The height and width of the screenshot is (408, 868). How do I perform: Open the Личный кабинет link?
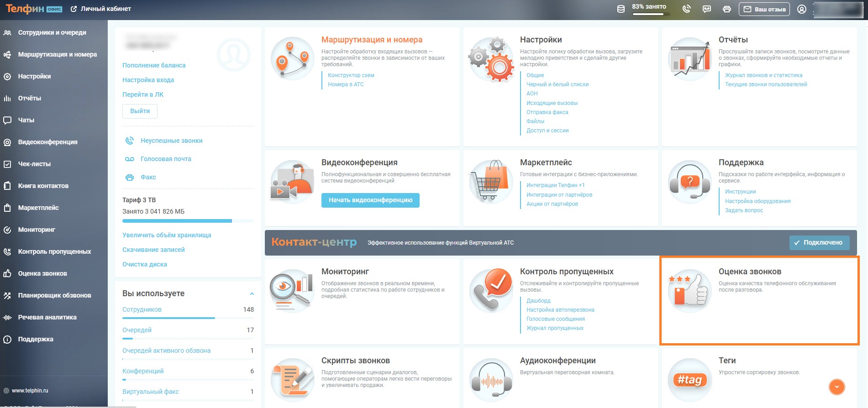[x=101, y=9]
